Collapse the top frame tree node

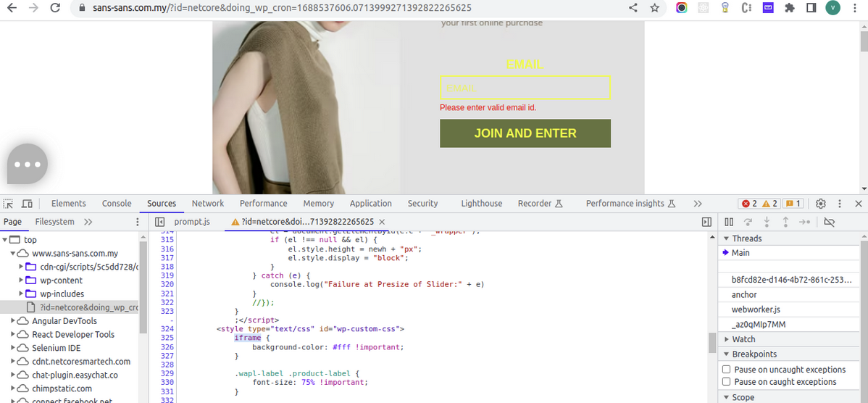point(5,240)
